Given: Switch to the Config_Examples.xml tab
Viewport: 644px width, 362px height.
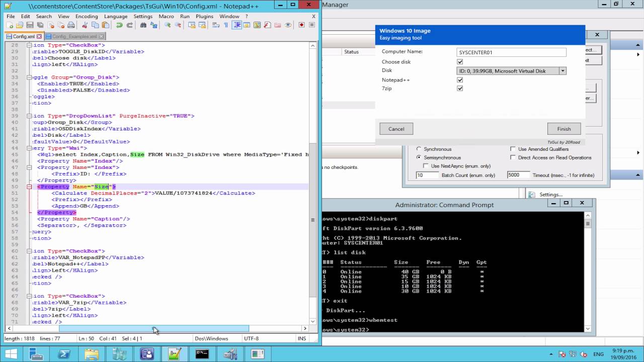Looking at the screenshot, I should click(74, 37).
